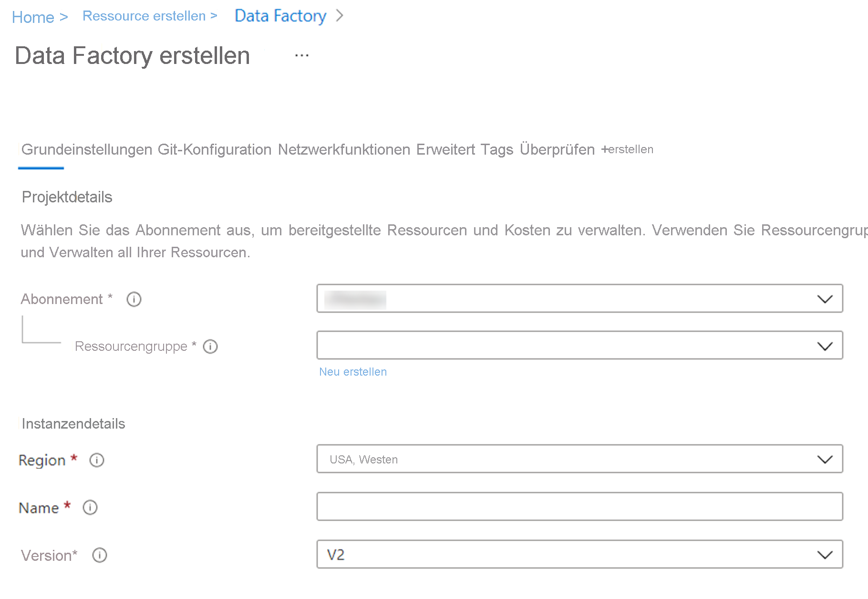868x599 pixels.
Task: Click the Name field info icon
Action: 90,507
